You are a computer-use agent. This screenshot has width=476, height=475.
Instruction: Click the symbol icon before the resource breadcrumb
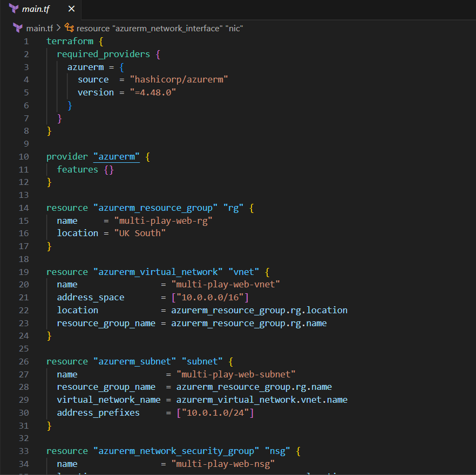[x=69, y=28]
